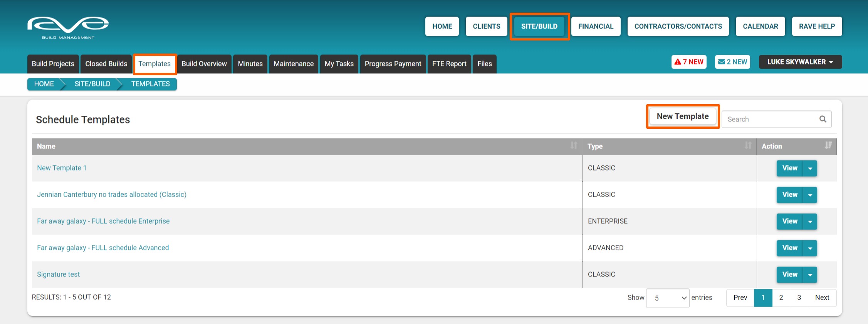This screenshot has width=868, height=324.
Task: Select the Templates tab
Action: pyautogui.click(x=154, y=64)
